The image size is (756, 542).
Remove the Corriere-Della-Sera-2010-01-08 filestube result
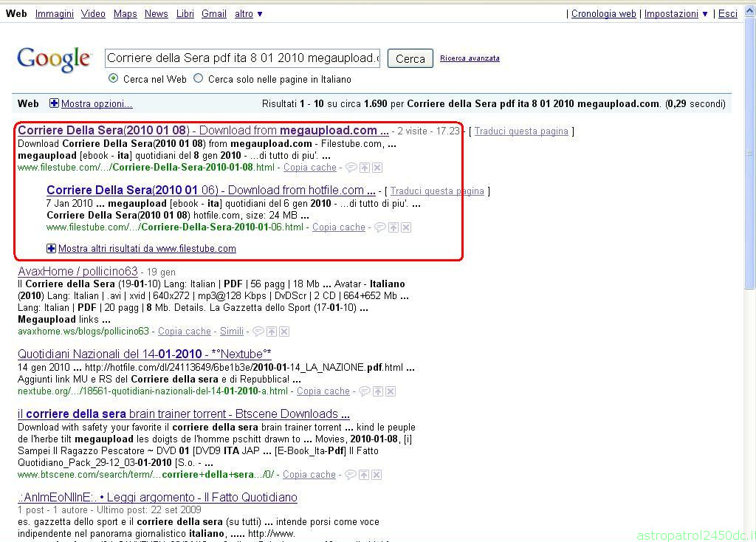coord(377,168)
